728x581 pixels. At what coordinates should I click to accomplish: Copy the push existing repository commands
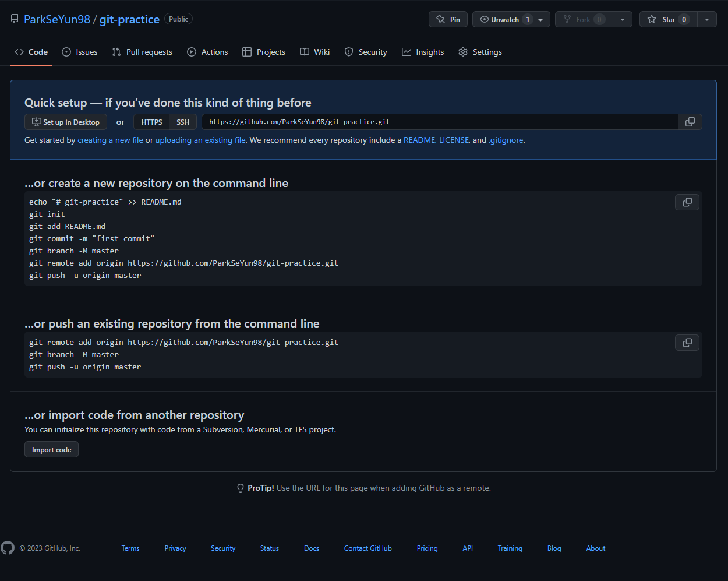pos(687,343)
